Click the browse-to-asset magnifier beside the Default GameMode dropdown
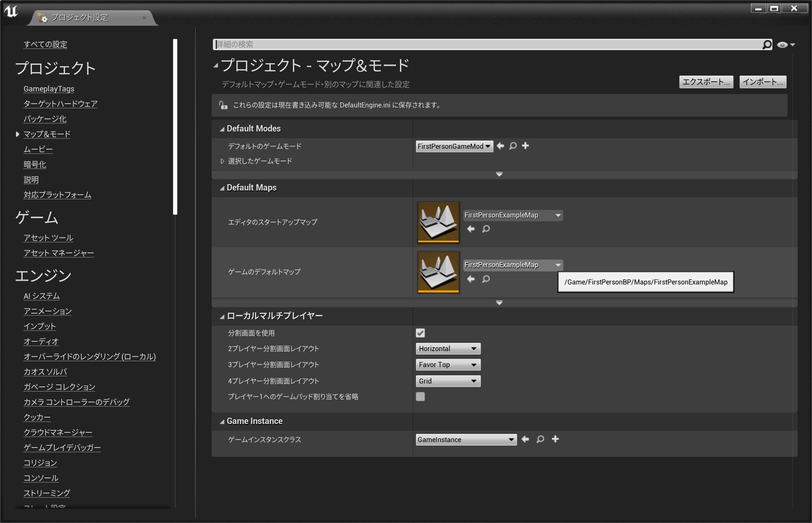Screen dimensions: 812x523 pyautogui.click(x=513, y=146)
